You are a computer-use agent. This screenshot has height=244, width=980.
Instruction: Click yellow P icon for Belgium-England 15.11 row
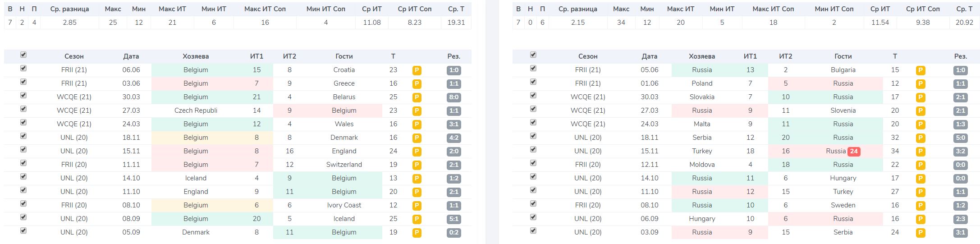pos(417,152)
